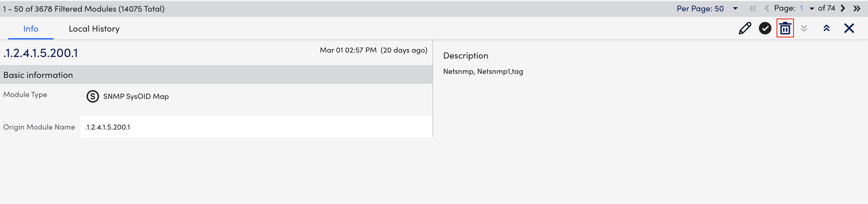The width and height of the screenshot is (868, 204).
Task: Click the 'of 74' page total text
Action: tap(826, 8)
